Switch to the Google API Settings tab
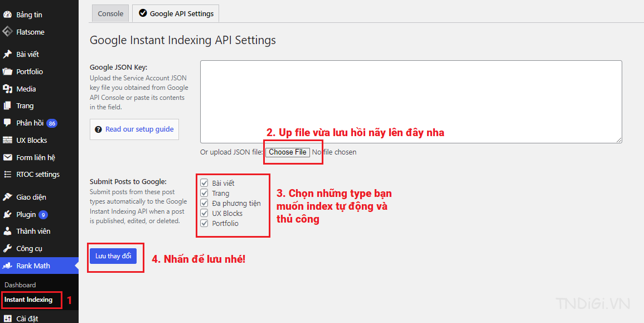The image size is (644, 323). 176,13
